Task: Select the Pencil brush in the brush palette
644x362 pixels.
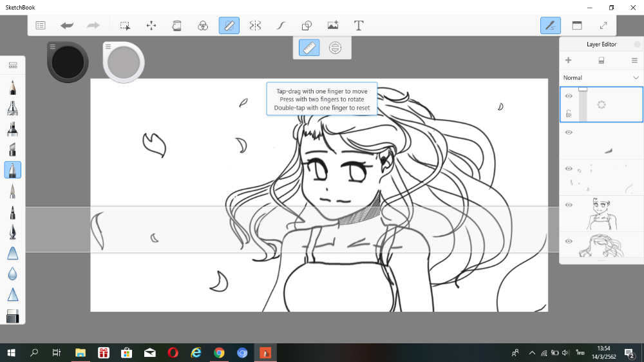Action: click(x=13, y=87)
